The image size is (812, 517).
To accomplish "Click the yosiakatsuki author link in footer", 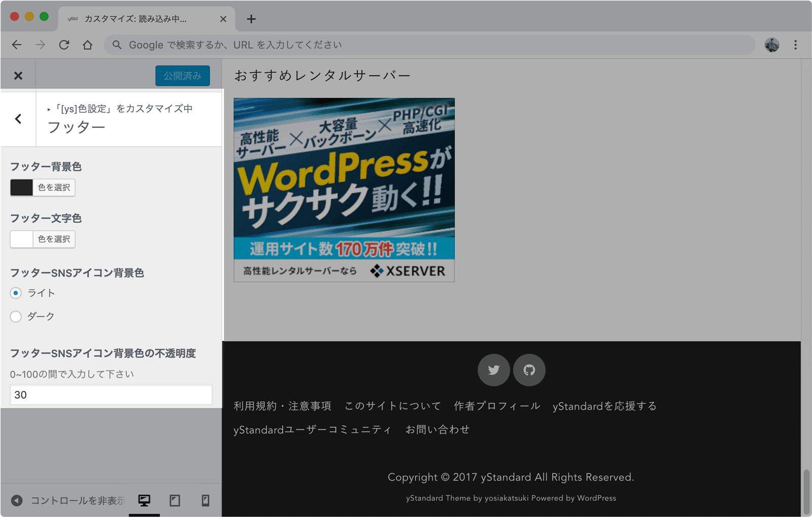I will 506,498.
